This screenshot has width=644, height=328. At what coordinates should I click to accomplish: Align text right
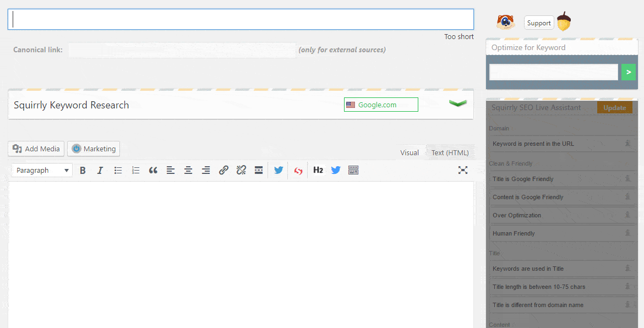(x=206, y=171)
